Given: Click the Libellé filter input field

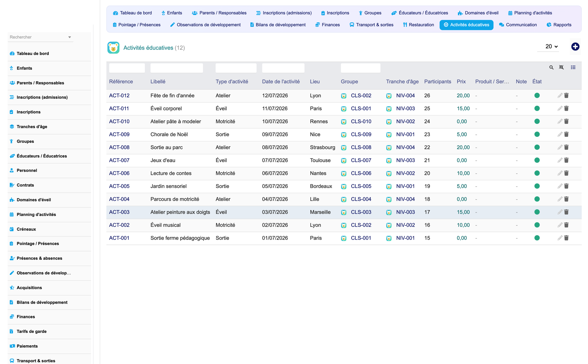Looking at the screenshot, I should (x=176, y=68).
